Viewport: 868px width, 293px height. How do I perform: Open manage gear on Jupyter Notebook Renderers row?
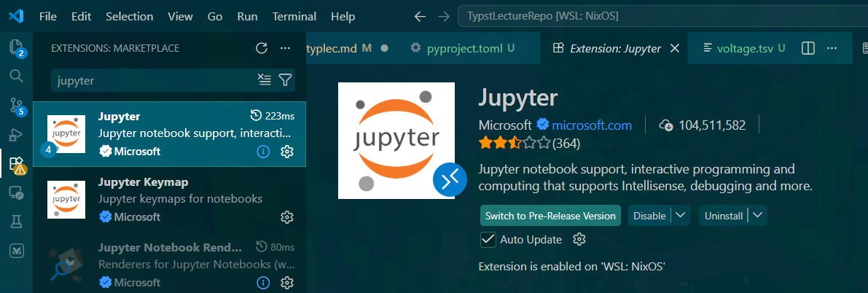coord(286,283)
